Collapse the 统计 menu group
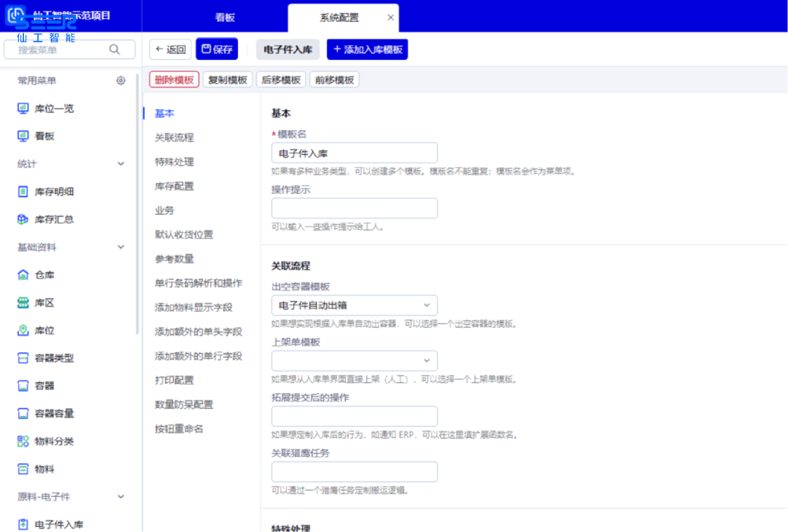The image size is (788, 532). (x=121, y=164)
